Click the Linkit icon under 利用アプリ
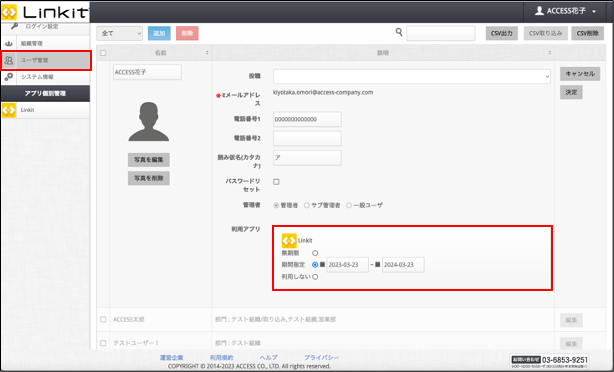This screenshot has height=372, width=614. coord(289,240)
